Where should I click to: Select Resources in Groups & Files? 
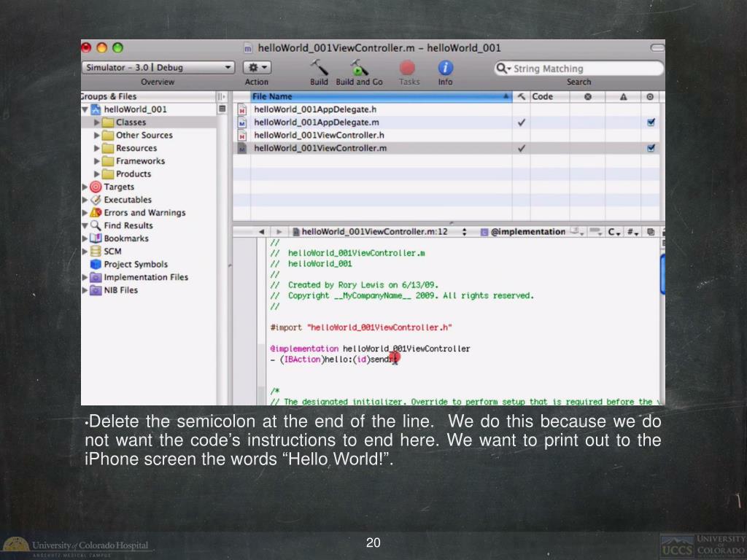pos(136,148)
